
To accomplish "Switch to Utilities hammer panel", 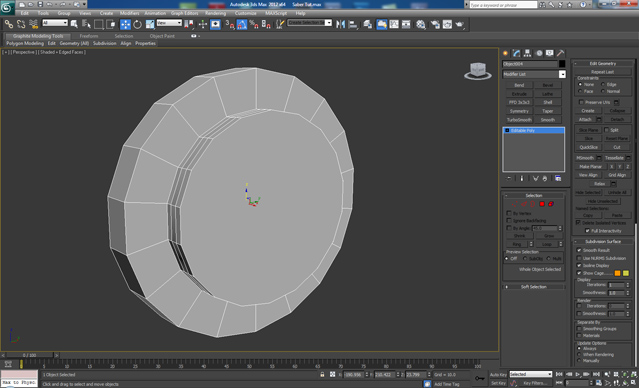I will pos(561,53).
